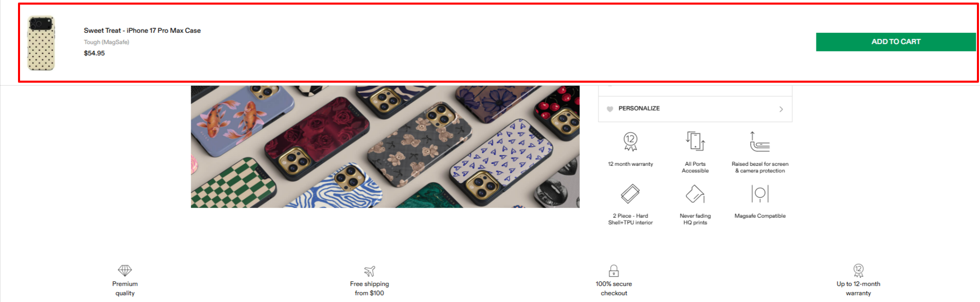Click the 12-month warranty ribbon icon at bottom
The width and height of the screenshot is (980, 302).
click(858, 270)
